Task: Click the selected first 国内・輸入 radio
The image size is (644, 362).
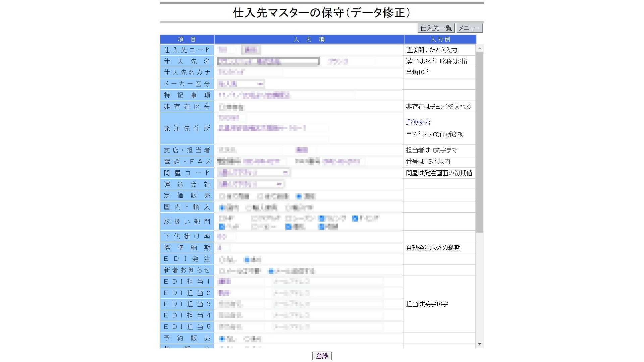Action: (x=222, y=207)
